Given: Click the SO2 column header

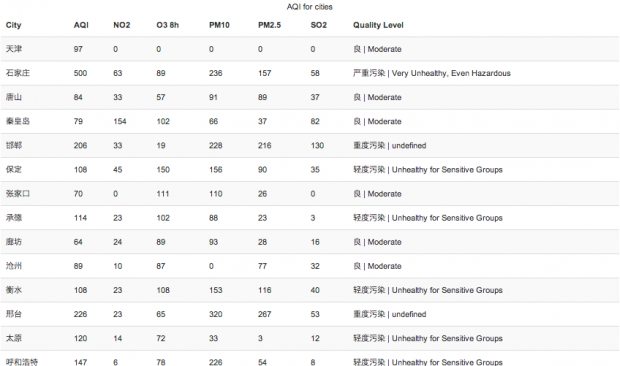Looking at the screenshot, I should tap(319, 25).
